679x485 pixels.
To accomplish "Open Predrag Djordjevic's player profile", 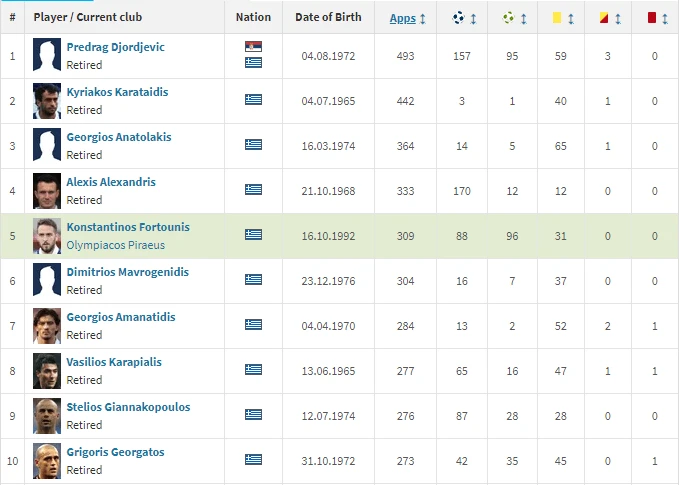I will coord(115,47).
